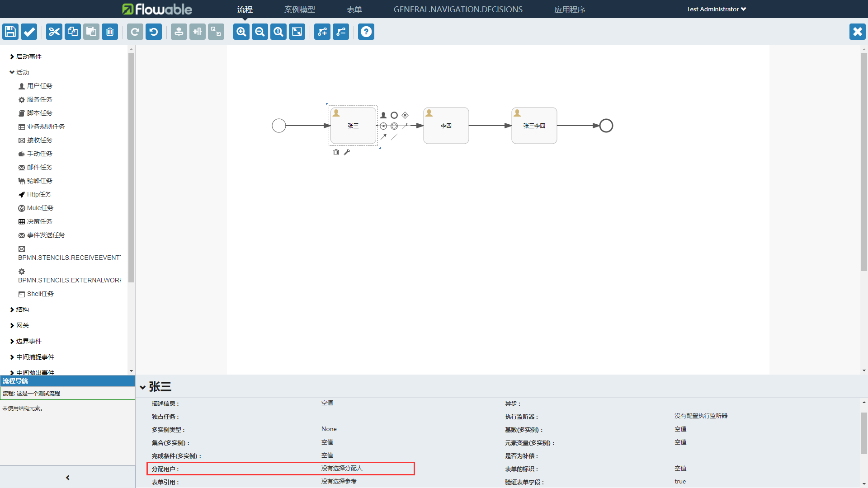The width and height of the screenshot is (868, 488).
Task: Open the Test Administrator dropdown
Action: tap(716, 9)
